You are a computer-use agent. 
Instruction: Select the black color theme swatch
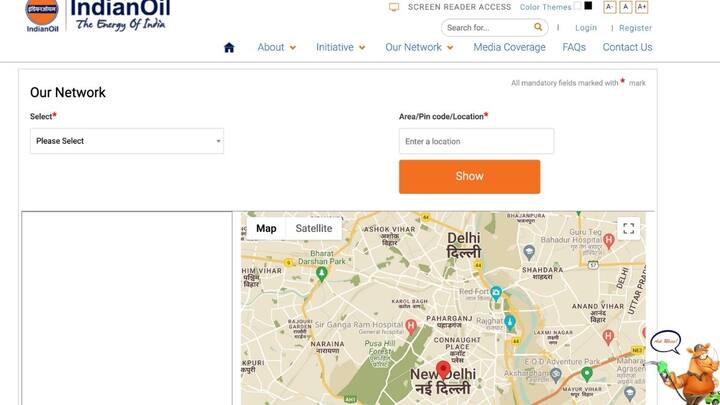point(588,6)
